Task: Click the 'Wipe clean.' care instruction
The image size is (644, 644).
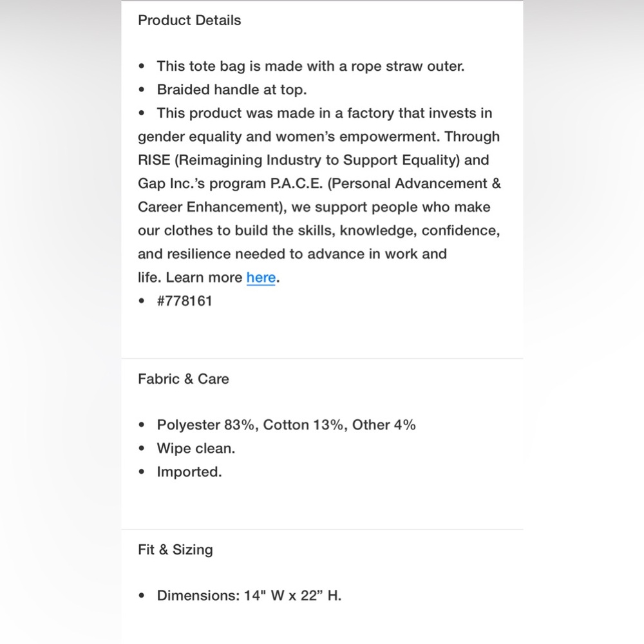Action: click(196, 448)
